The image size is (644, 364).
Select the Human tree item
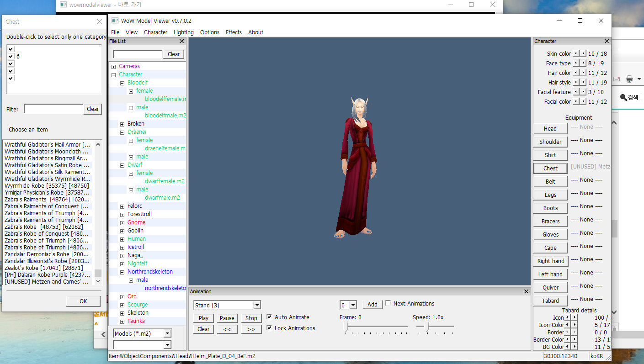coord(137,239)
